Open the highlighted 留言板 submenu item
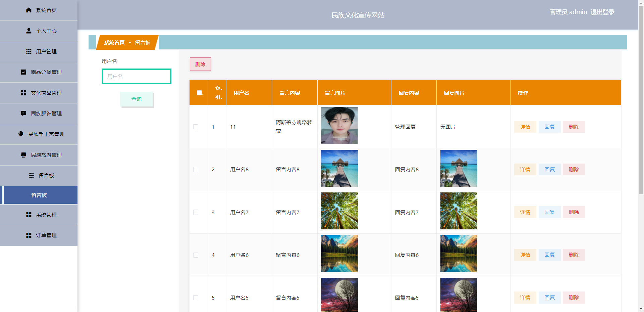 point(39,195)
